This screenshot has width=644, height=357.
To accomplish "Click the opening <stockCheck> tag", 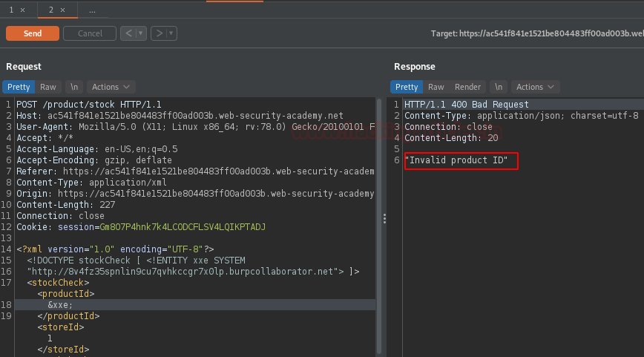I will [x=58, y=282].
